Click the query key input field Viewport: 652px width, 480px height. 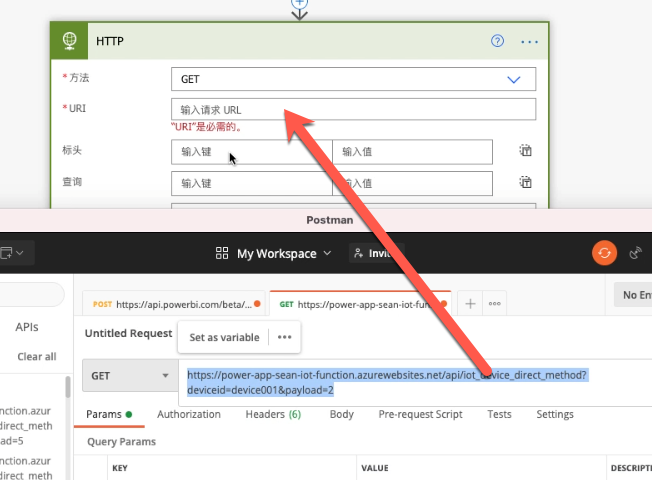point(252,183)
